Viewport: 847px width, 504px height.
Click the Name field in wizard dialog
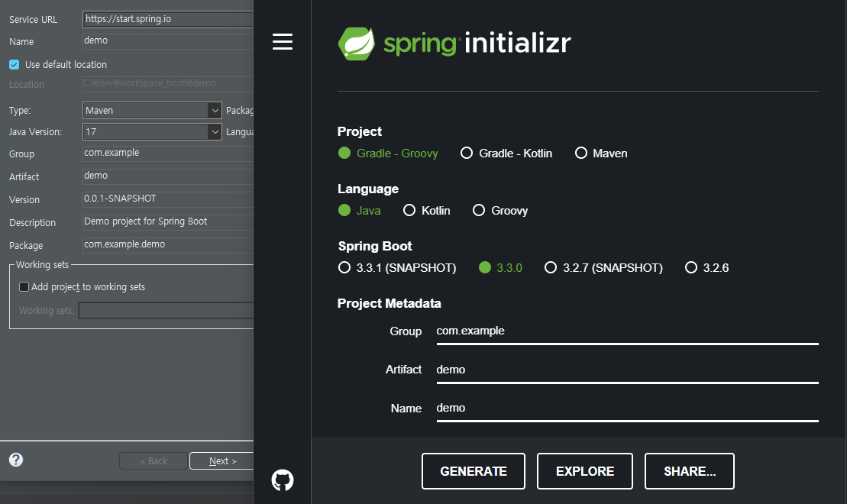(168, 41)
